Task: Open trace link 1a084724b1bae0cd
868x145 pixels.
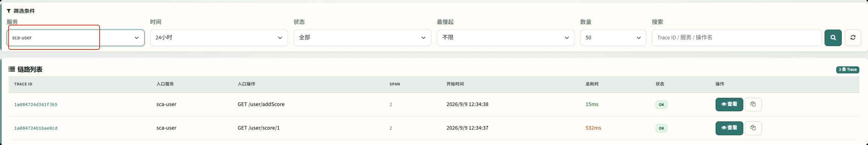Action: (x=36, y=128)
